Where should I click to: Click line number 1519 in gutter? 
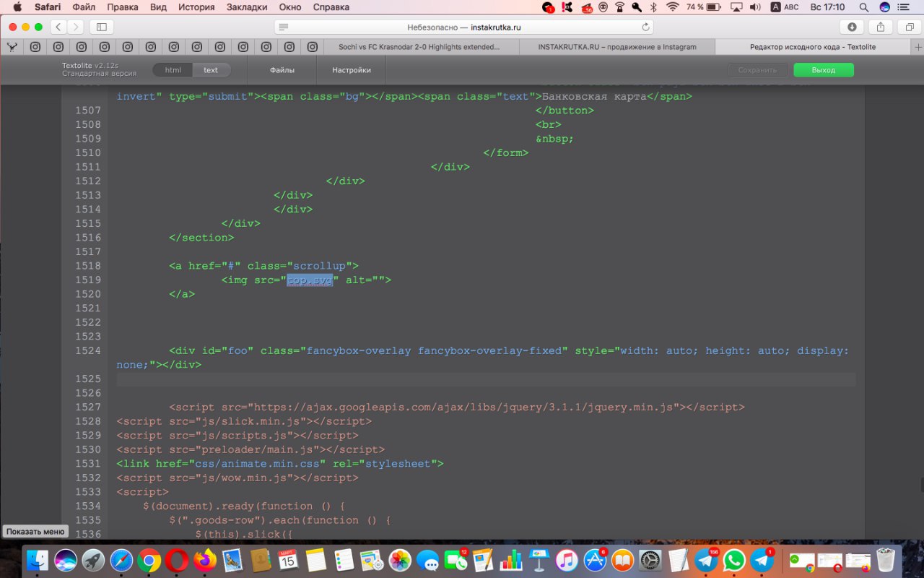(x=88, y=280)
